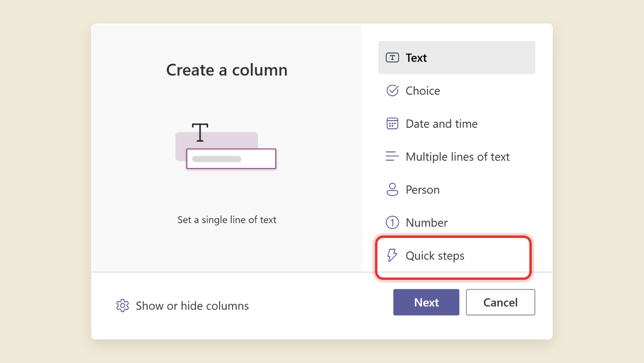Click the text column preview illustration
Viewport: 644px width, 363px height.
226,146
